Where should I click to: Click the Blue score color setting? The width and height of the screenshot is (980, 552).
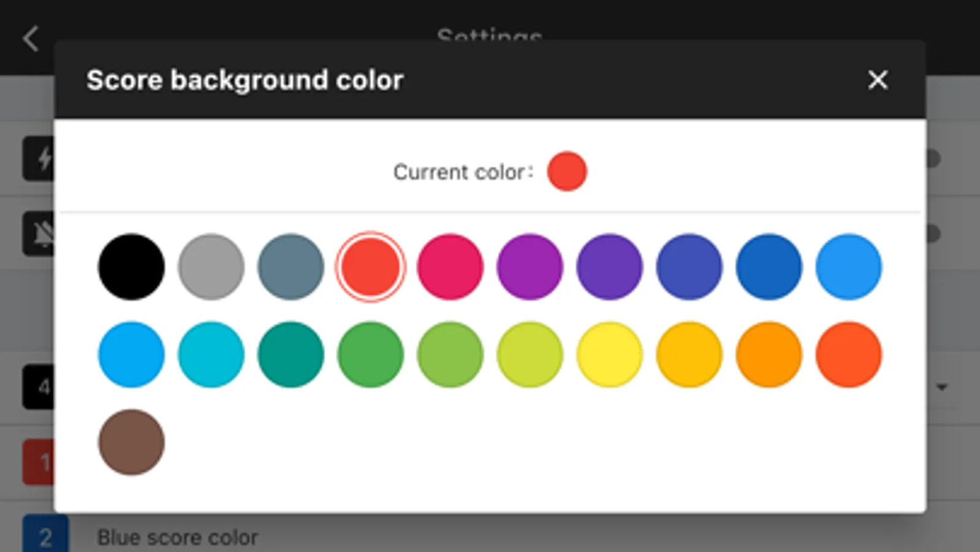178,537
